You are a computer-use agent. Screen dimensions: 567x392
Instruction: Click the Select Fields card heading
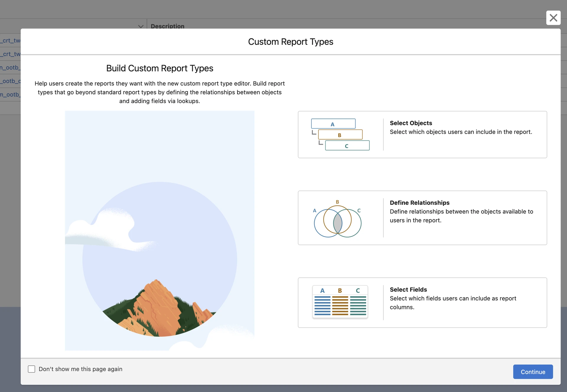click(408, 289)
